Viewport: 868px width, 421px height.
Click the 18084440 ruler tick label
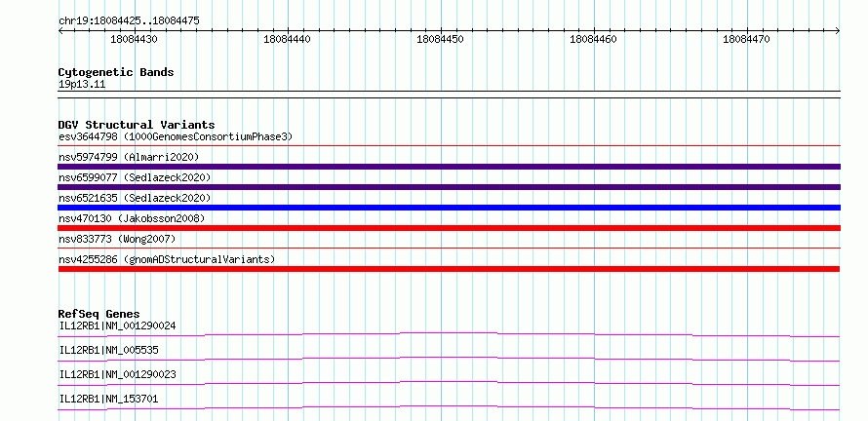tap(288, 40)
